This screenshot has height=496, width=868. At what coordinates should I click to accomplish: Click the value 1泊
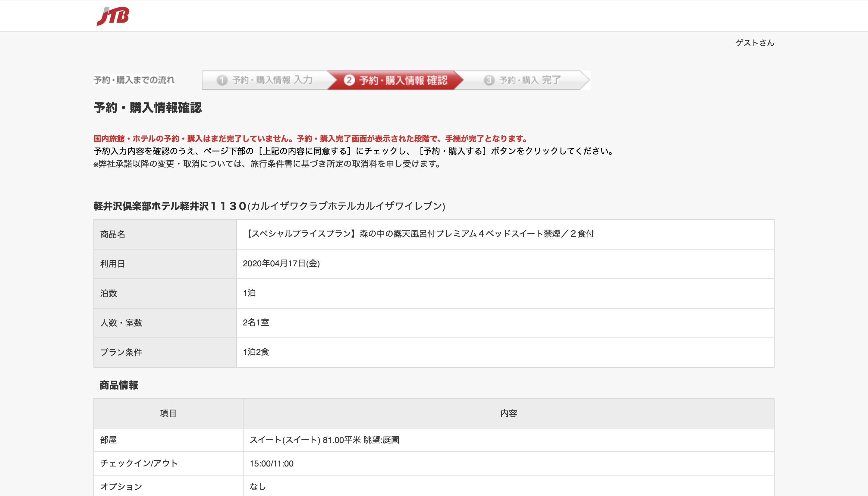point(249,293)
